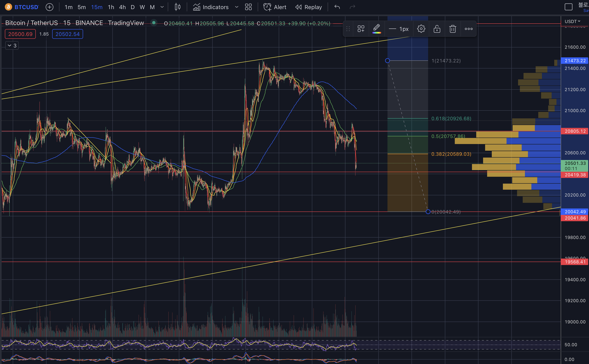Select the monthly M timeframe
589x364 pixels.
(x=152, y=7)
